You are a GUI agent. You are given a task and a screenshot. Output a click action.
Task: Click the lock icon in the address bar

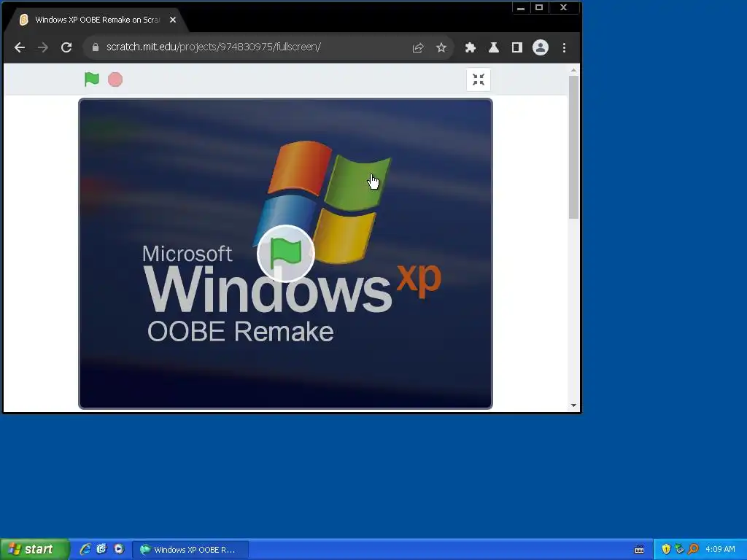click(96, 47)
